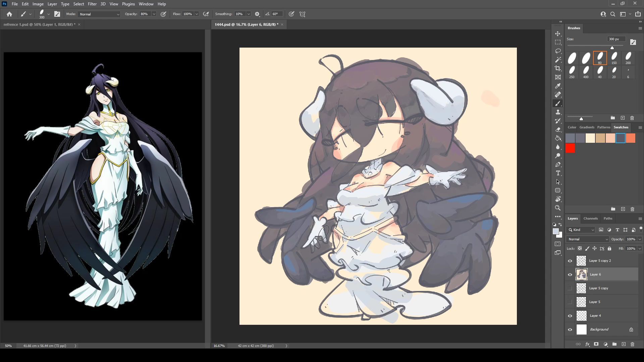644x362 pixels.
Task: Expand layer Opacity dropdown
Action: pos(640,239)
